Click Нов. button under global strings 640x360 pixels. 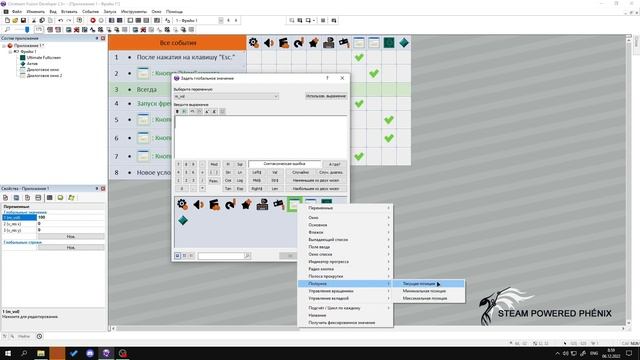point(71,247)
